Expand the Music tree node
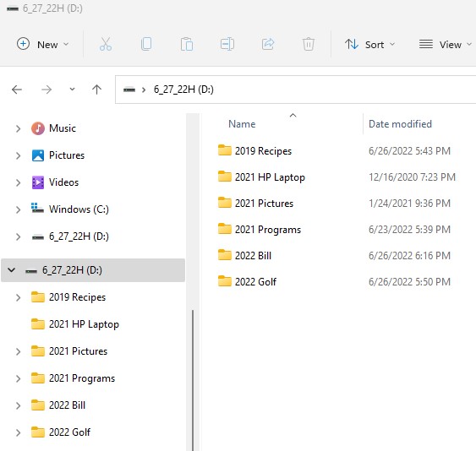The image size is (476, 451). [x=18, y=128]
